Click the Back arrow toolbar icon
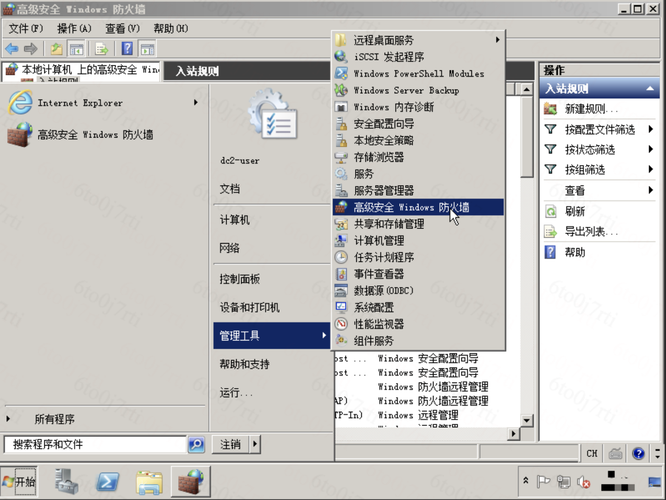 tap(12, 49)
